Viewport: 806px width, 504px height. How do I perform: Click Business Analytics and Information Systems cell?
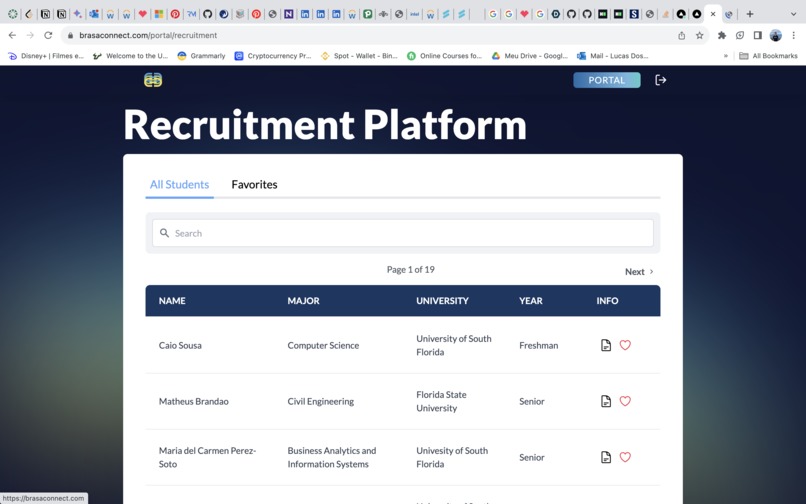point(332,457)
